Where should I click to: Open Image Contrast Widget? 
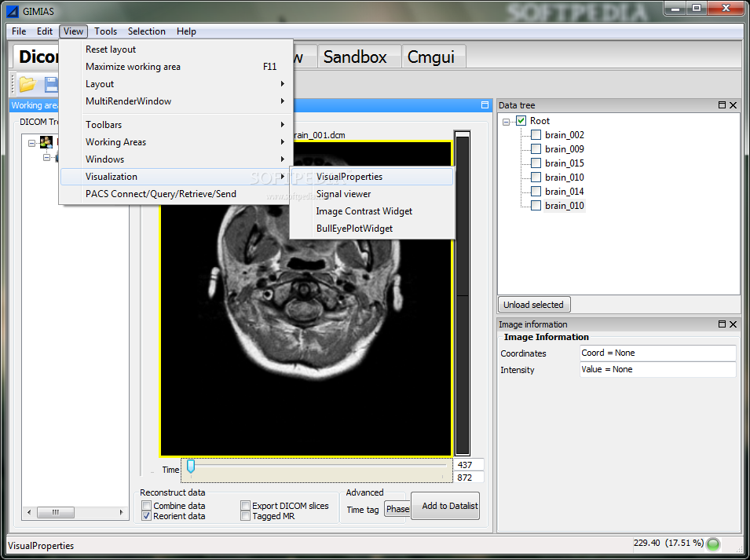click(372, 211)
